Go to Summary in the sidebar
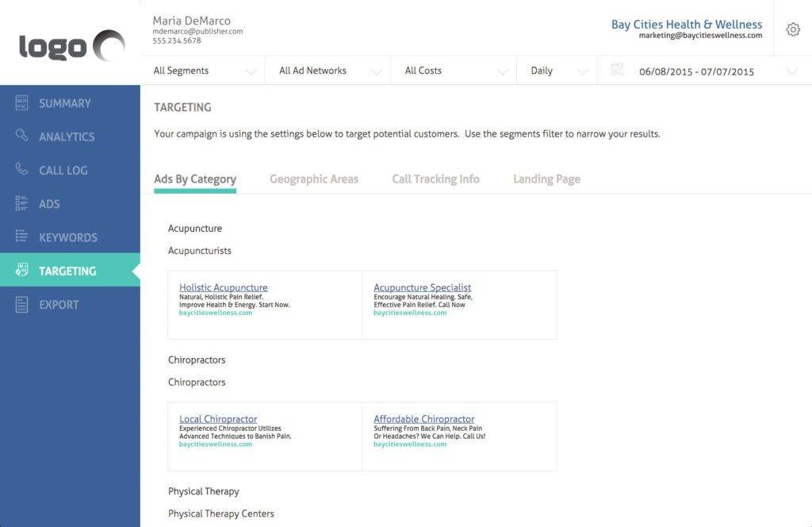The height and width of the screenshot is (527, 812). (x=70, y=103)
